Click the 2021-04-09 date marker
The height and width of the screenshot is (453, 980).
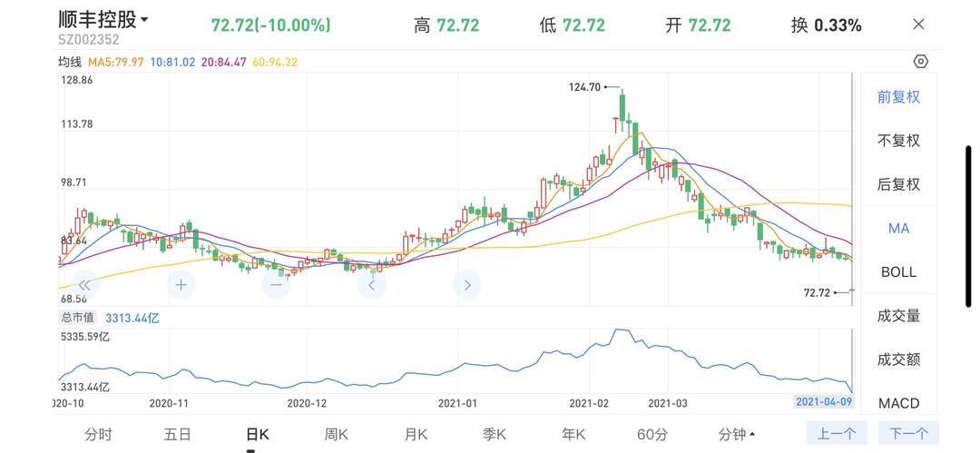click(x=824, y=402)
